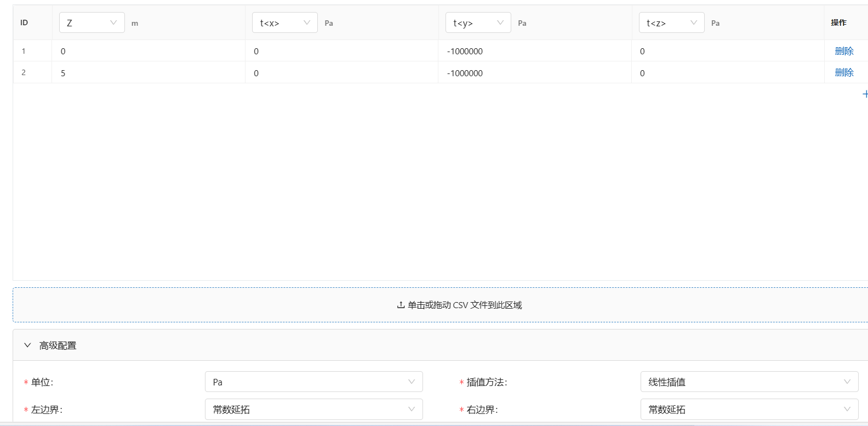Image resolution: width=868 pixels, height=426 pixels.
Task: Delete row 2 via 删除 link
Action: [844, 72]
